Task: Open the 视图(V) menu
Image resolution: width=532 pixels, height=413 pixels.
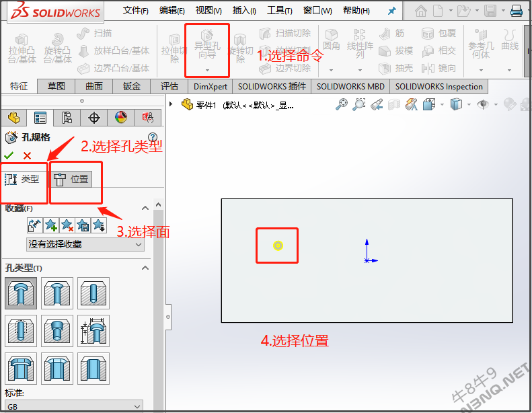Action: pyautogui.click(x=208, y=11)
